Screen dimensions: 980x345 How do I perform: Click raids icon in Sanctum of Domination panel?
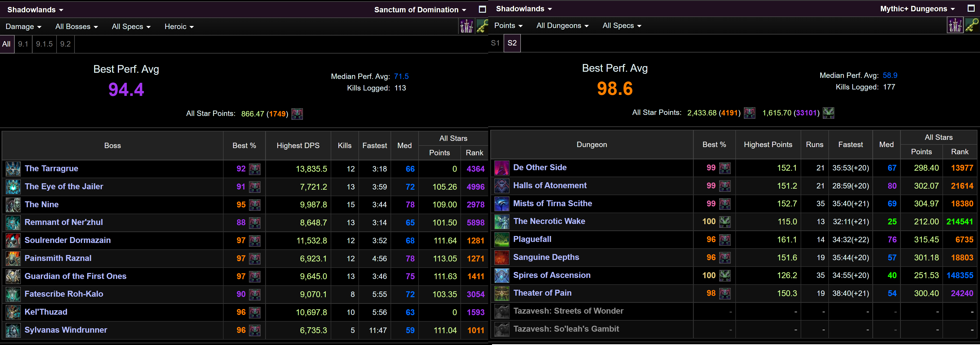[x=466, y=26]
